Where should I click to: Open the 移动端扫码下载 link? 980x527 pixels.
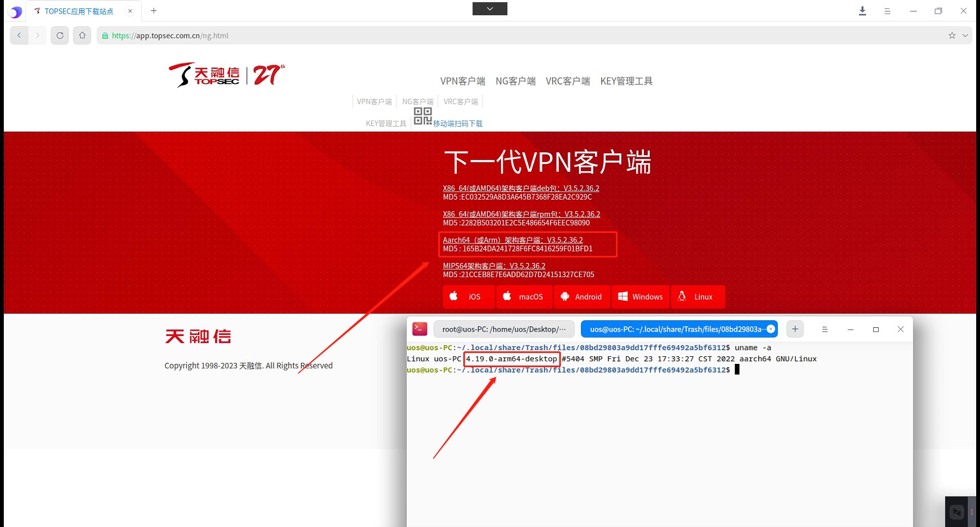[x=458, y=124]
